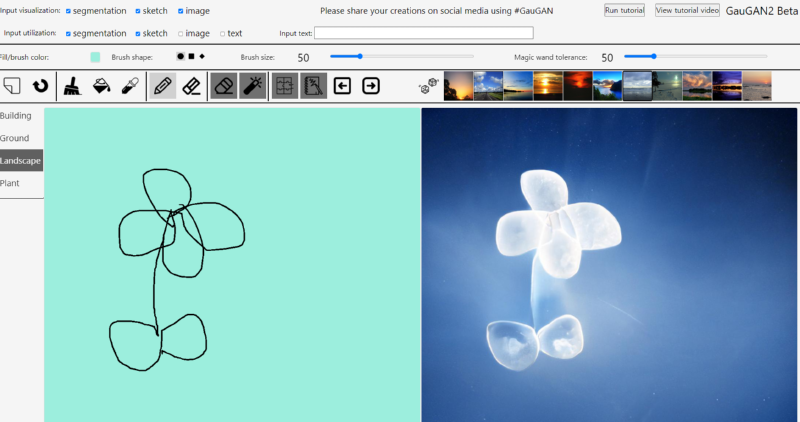Click the left arrow copy button

[342, 86]
